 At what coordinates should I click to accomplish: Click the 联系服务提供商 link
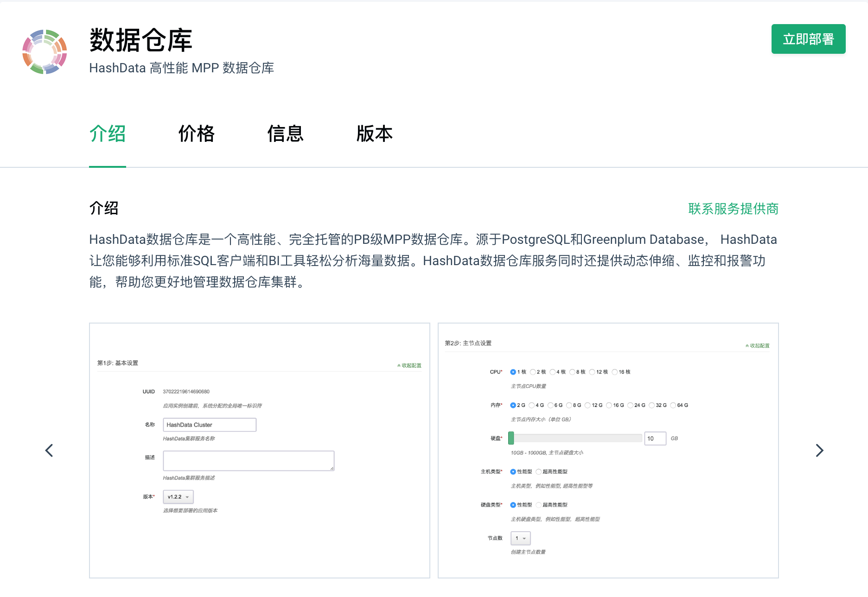[733, 209]
